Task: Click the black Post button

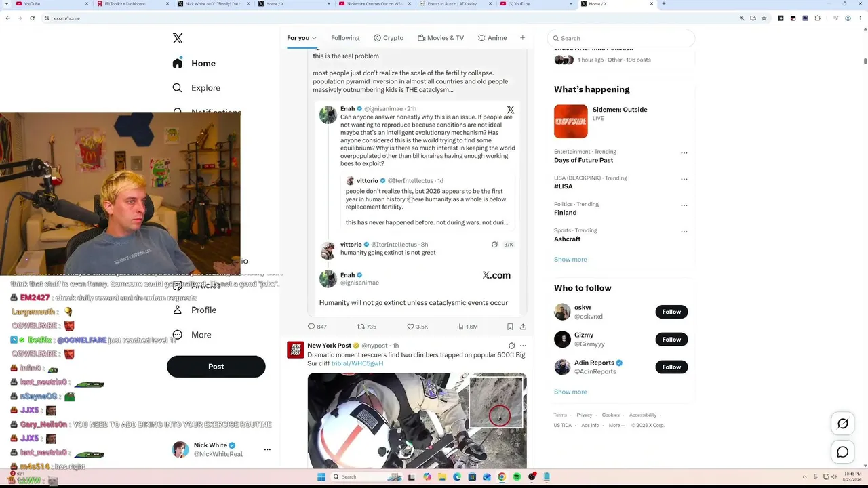Action: click(216, 367)
